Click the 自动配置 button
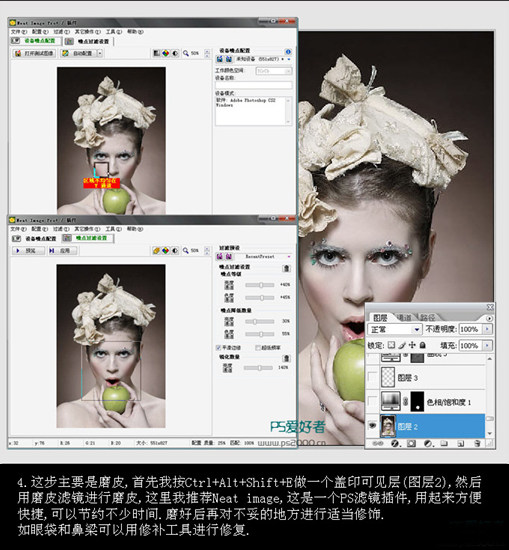 click(78, 53)
